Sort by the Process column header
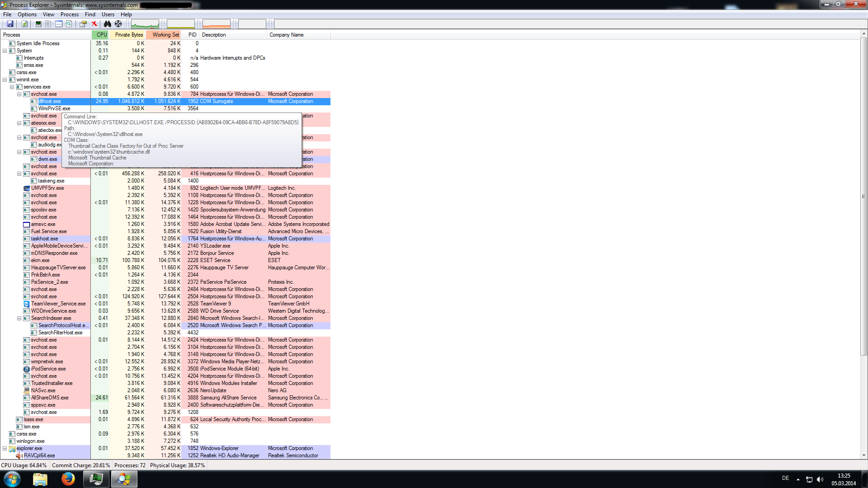The height and width of the screenshot is (488, 868). click(x=45, y=35)
